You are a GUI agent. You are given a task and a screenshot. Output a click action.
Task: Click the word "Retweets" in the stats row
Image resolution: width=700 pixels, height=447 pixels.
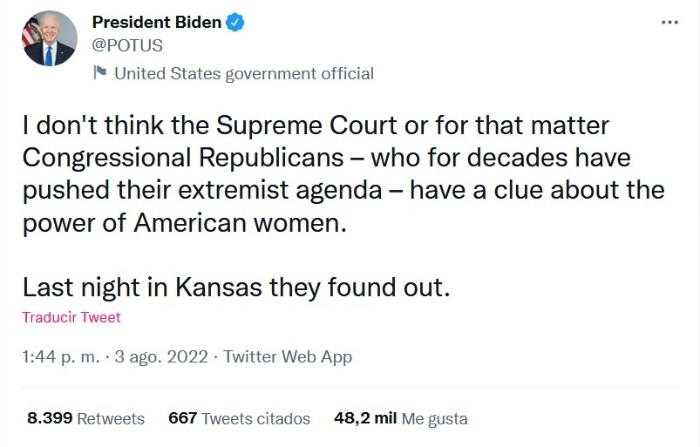(x=111, y=418)
